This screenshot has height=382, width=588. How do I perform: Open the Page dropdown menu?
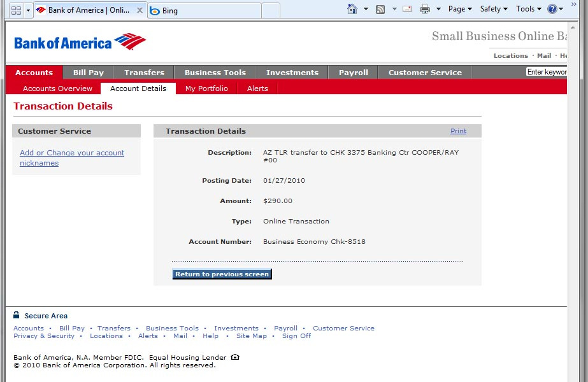[x=460, y=9]
